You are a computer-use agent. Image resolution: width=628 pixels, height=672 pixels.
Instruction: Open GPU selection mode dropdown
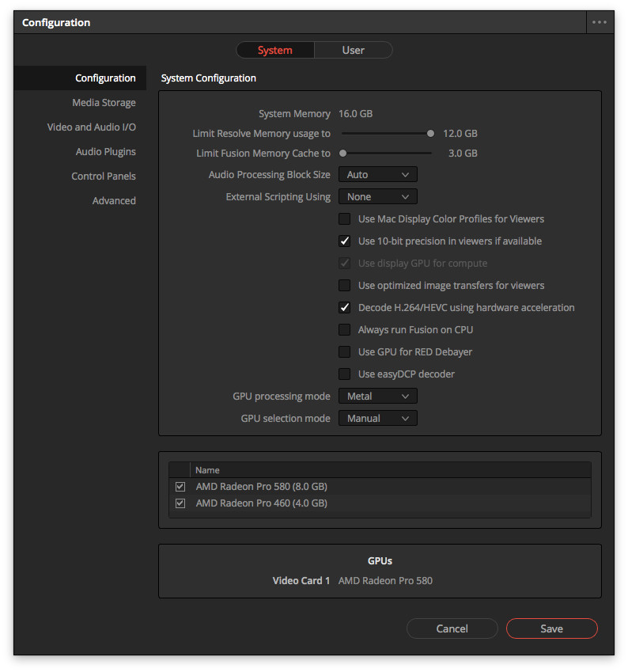point(378,418)
